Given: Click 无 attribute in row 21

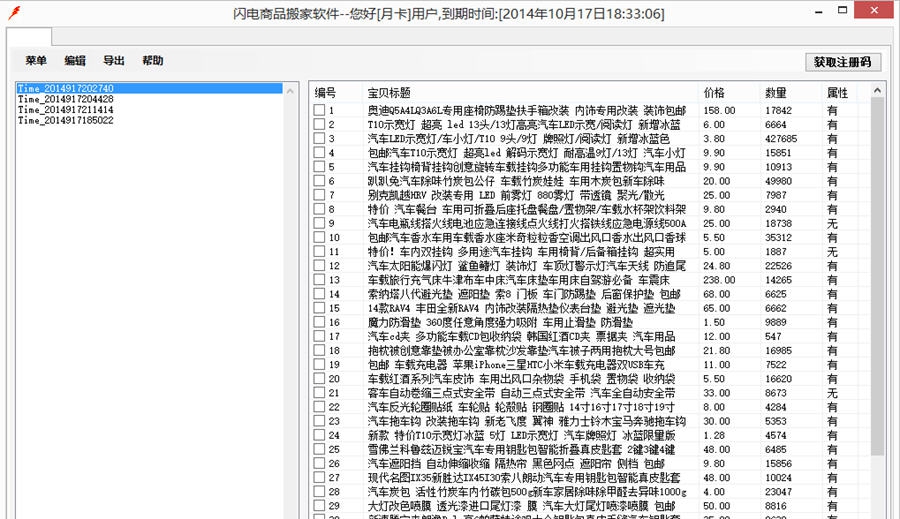Looking at the screenshot, I should click(832, 393).
